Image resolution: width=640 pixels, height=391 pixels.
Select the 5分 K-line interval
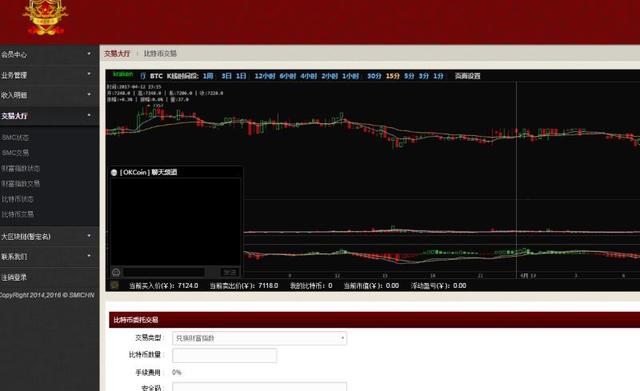coord(409,76)
